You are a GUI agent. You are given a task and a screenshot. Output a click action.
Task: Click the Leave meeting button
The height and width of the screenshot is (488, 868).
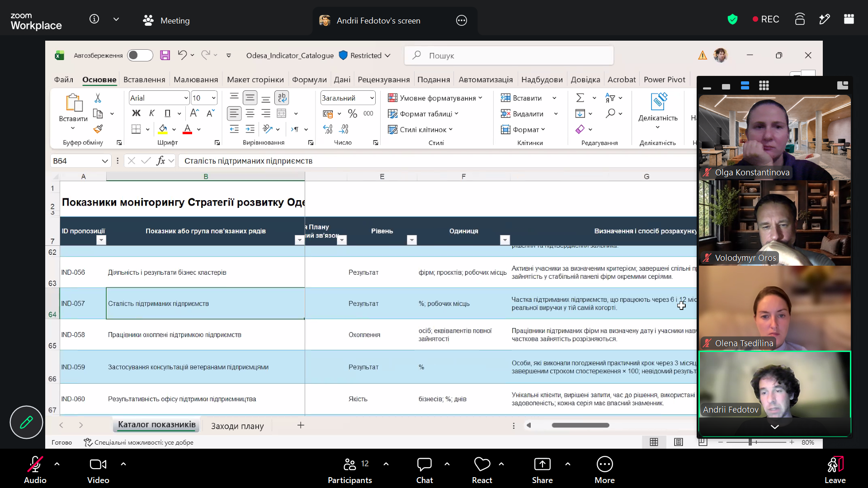835,470
